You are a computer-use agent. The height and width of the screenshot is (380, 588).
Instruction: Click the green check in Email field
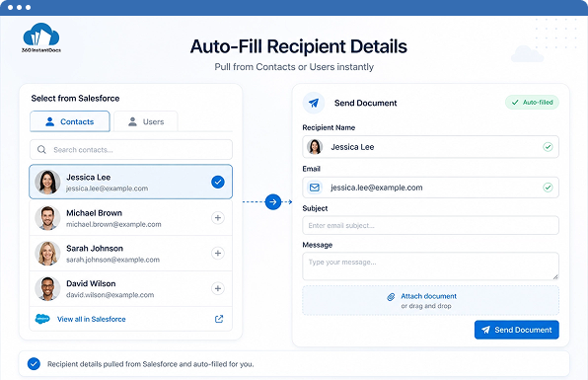[548, 188]
